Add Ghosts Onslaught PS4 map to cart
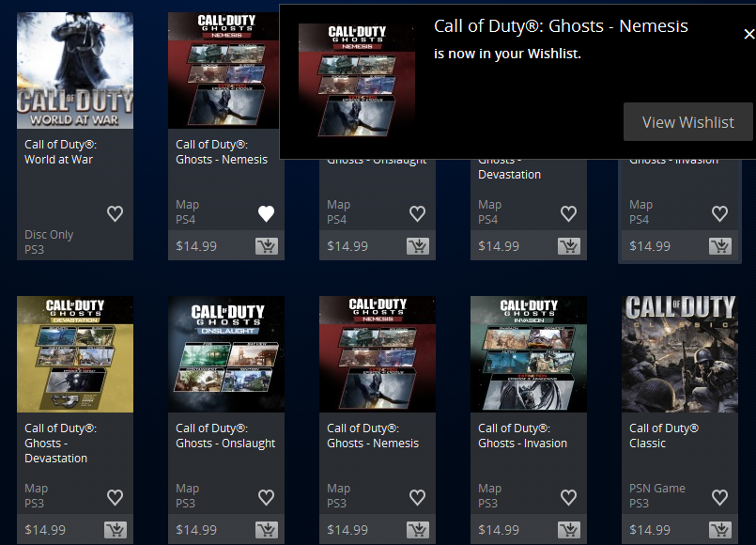 (x=418, y=246)
